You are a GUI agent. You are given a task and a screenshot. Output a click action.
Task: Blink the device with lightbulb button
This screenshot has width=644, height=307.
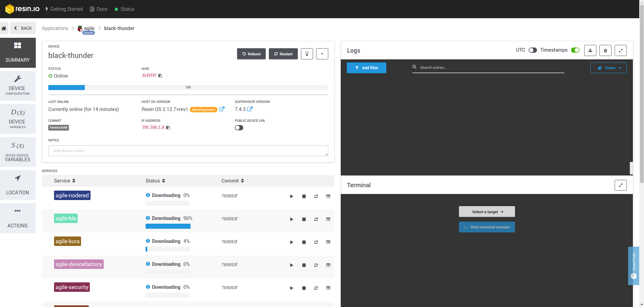point(307,54)
